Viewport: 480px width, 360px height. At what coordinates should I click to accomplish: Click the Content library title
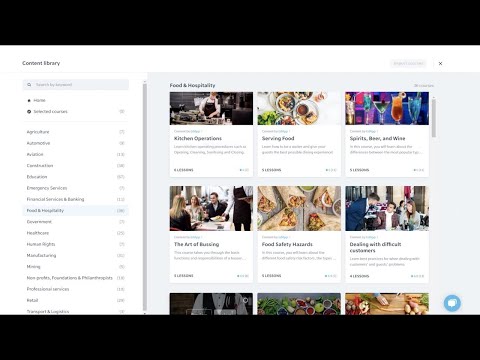41,63
